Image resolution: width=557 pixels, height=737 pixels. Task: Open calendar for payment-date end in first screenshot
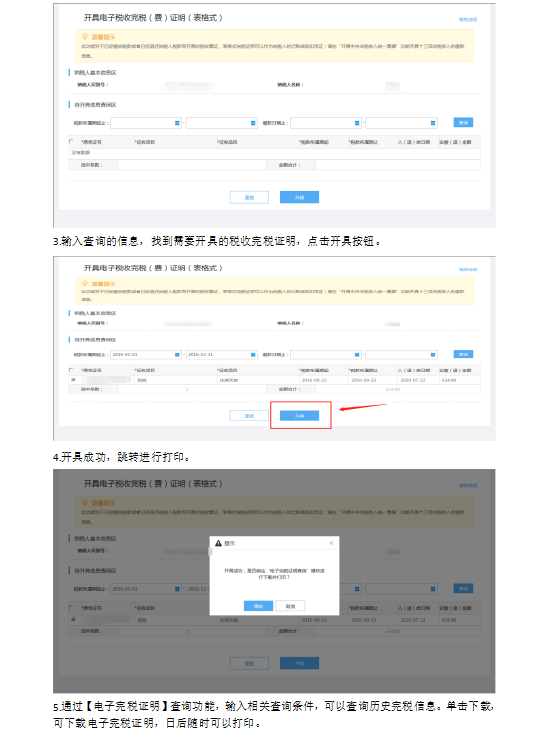432,123
